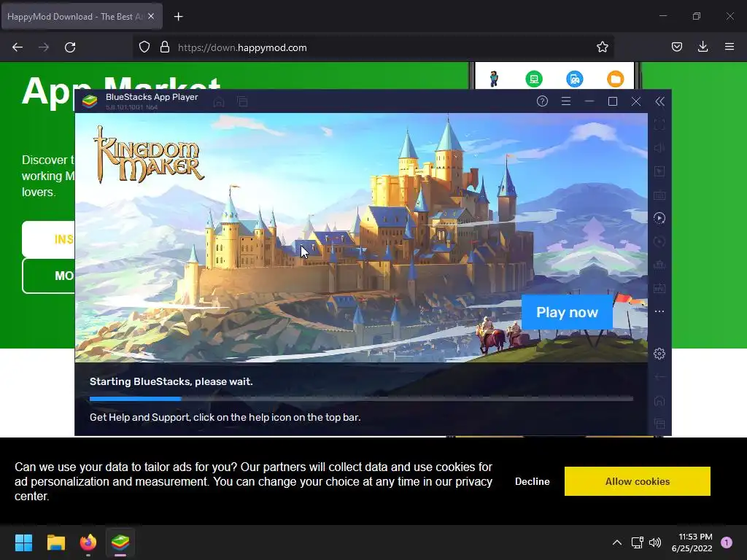This screenshot has height=560, width=747.
Task: Click the macro play icon in BlueStacks sidebar
Action: coord(659,218)
